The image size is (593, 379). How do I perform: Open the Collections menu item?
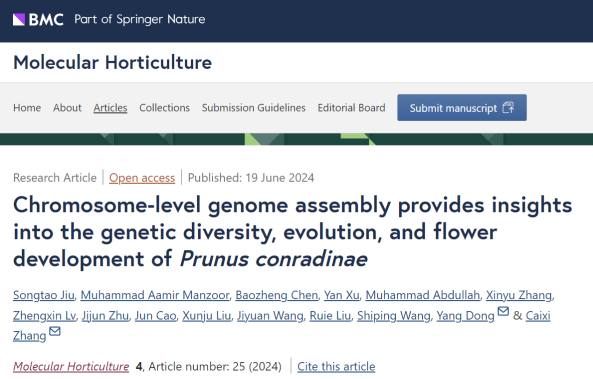pos(165,108)
